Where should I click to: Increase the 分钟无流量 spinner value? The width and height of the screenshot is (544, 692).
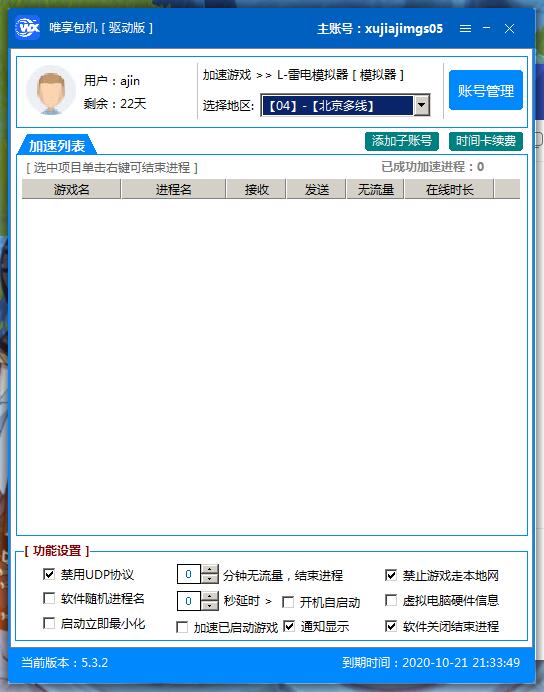pos(210,569)
